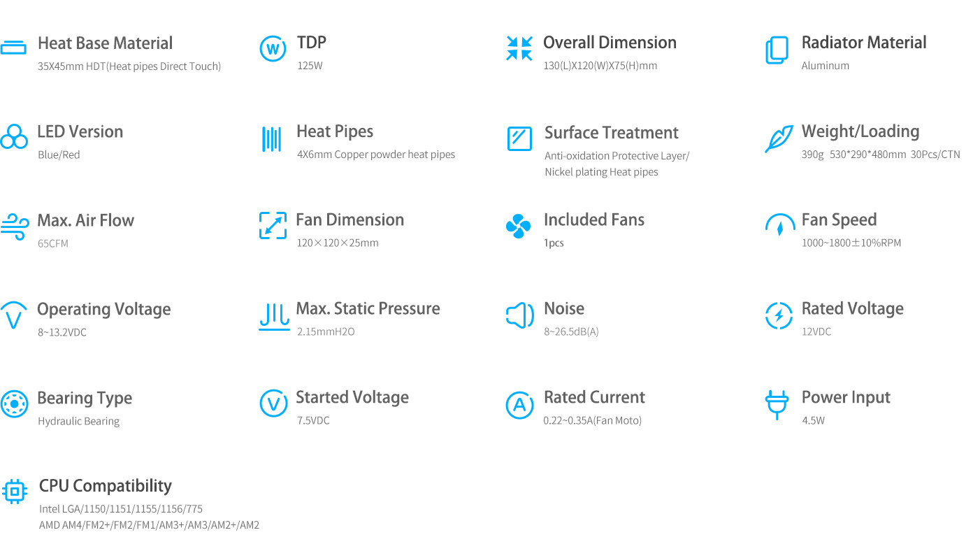Click the Max. Static Pressure heading
The image size is (980, 558).
click(368, 308)
